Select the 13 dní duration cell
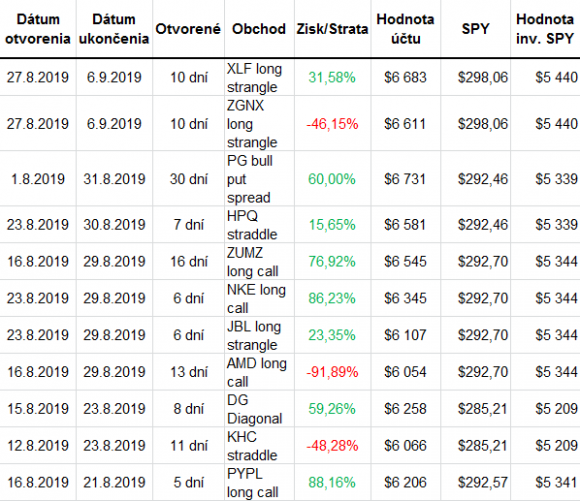The width and height of the screenshot is (580, 501). 189,372
